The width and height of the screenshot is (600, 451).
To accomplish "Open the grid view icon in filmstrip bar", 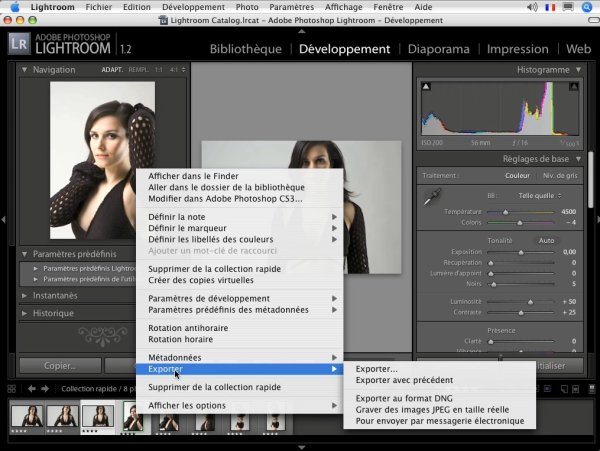I will click(12, 389).
